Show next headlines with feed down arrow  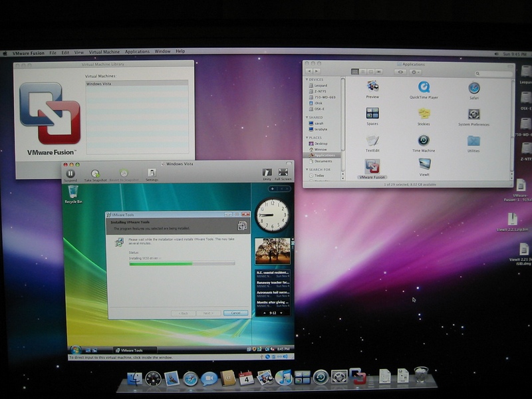click(281, 313)
